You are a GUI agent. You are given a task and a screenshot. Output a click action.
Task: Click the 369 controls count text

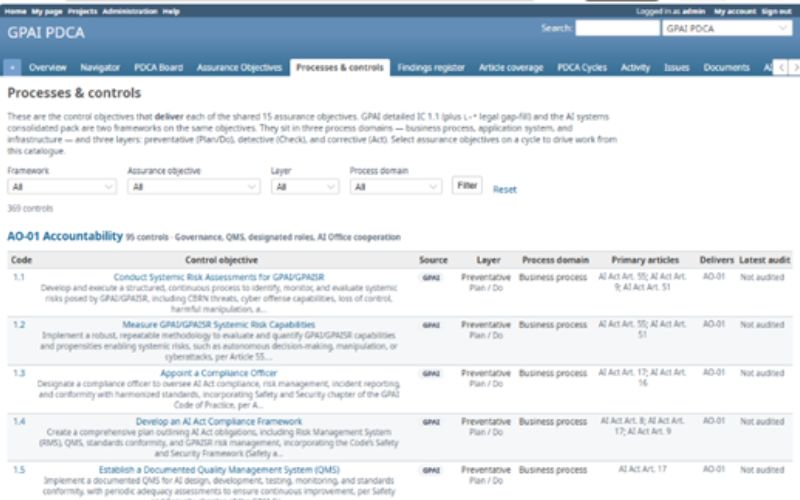coord(30,208)
